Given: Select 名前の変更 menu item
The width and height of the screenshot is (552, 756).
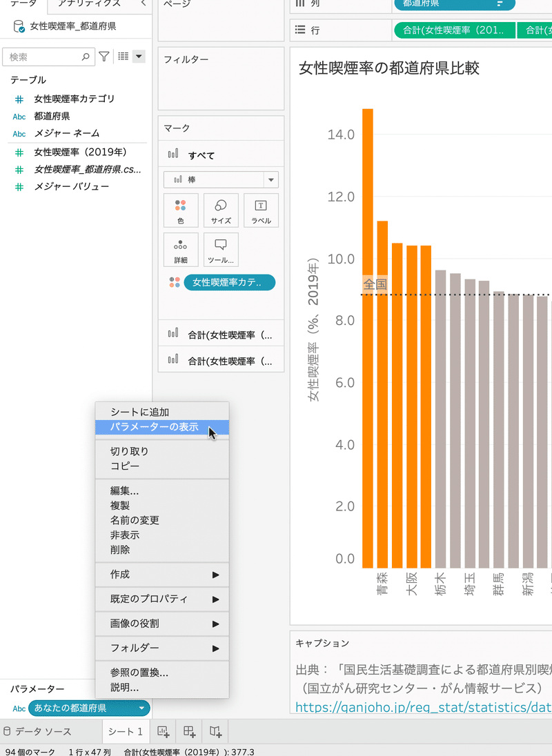Looking at the screenshot, I should (162, 521).
